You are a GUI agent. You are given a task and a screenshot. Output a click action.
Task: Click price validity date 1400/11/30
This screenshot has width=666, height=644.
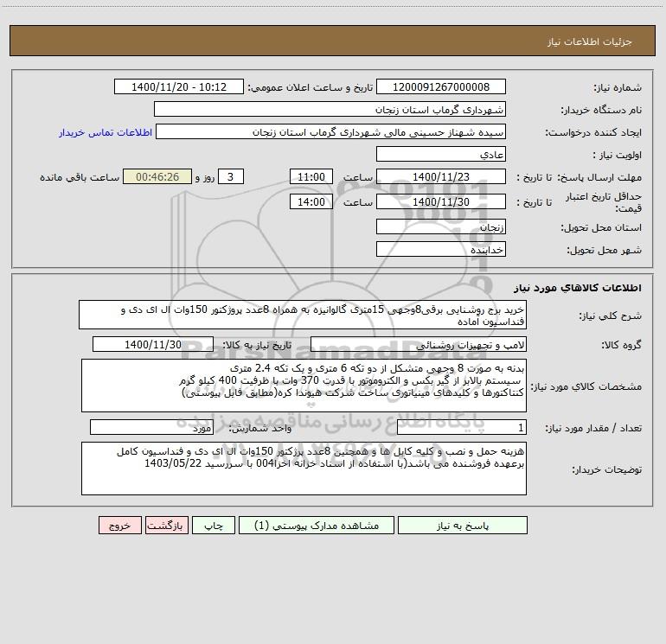pos(441,201)
